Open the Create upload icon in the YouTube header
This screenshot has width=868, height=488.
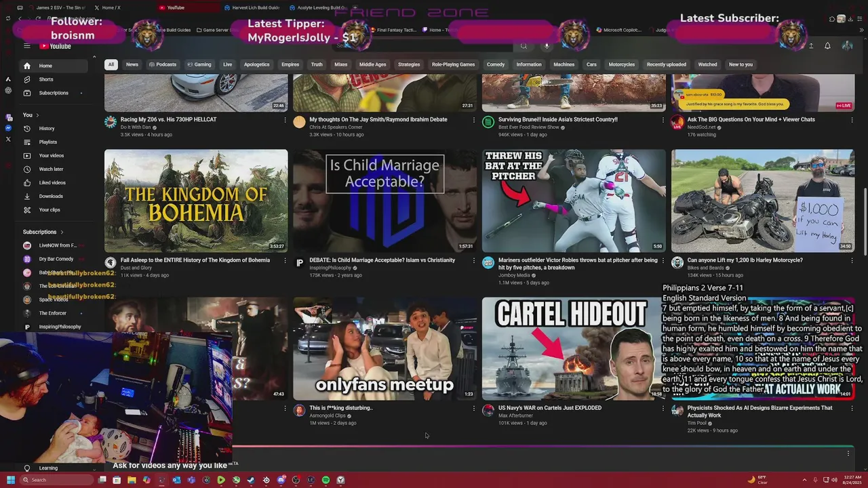810,46
